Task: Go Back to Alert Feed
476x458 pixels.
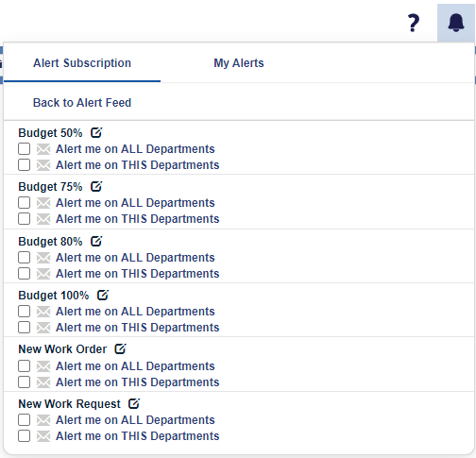Action: click(82, 103)
